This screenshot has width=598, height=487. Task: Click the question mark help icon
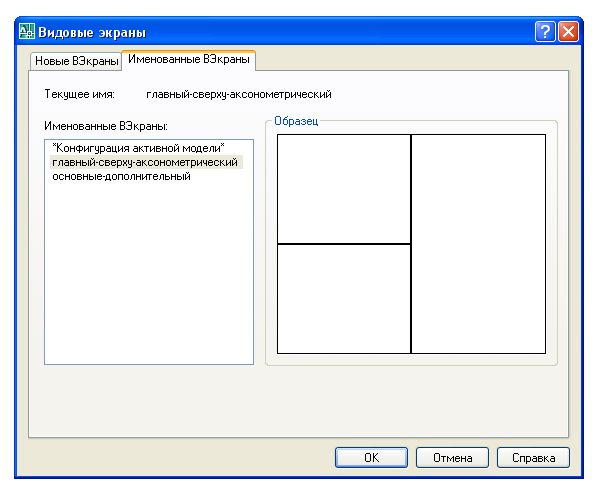pyautogui.click(x=545, y=32)
